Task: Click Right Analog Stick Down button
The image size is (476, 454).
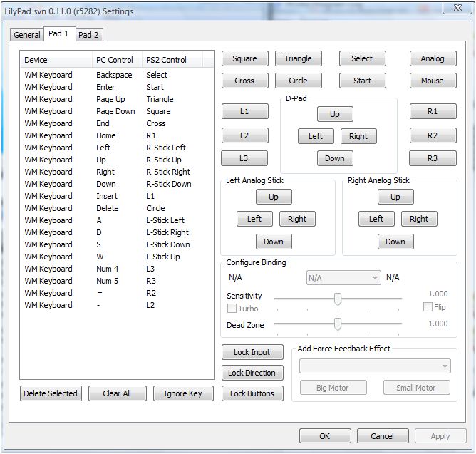Action: (x=395, y=242)
